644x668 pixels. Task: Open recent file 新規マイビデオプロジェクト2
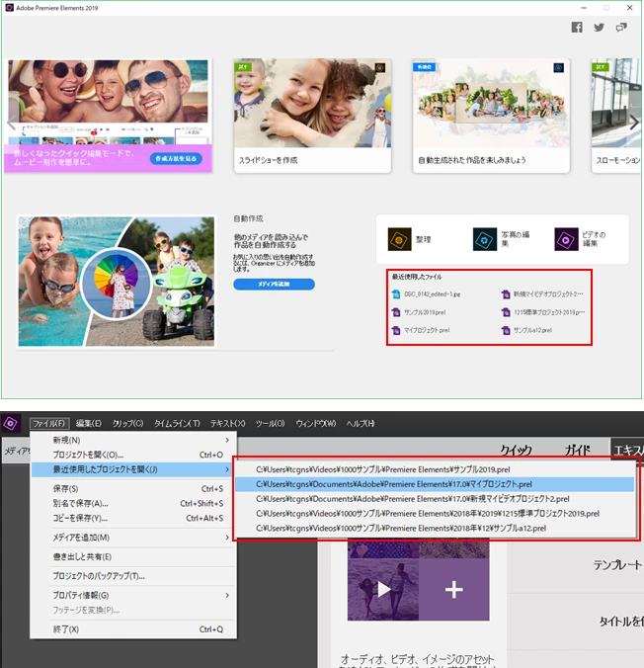(548, 293)
